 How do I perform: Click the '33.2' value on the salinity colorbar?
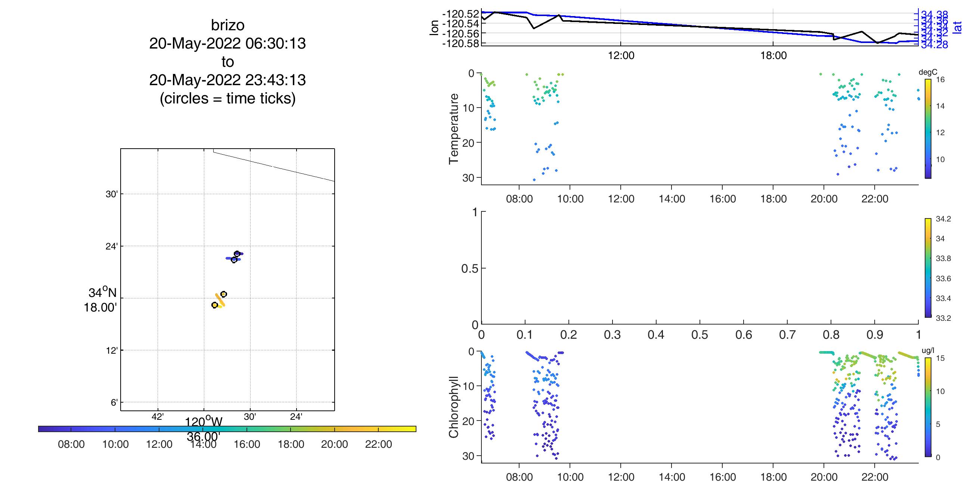(x=943, y=319)
